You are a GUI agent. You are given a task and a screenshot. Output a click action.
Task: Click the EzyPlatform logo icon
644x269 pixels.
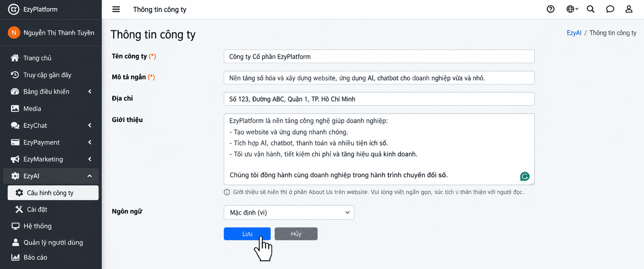(x=14, y=9)
